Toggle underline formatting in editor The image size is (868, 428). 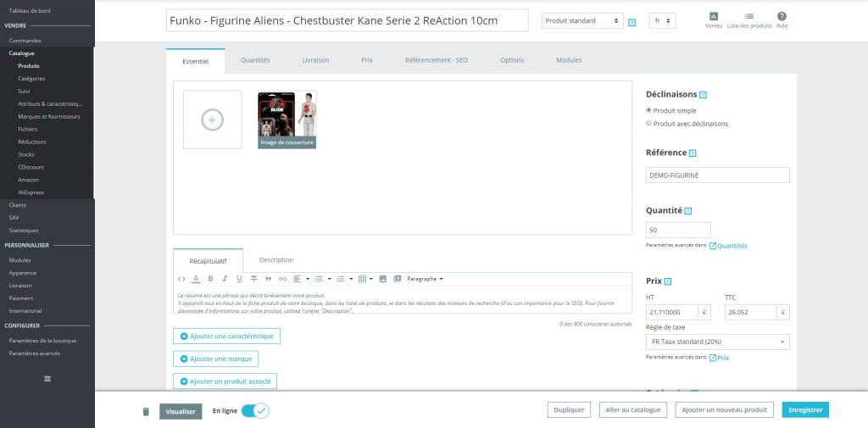click(239, 279)
